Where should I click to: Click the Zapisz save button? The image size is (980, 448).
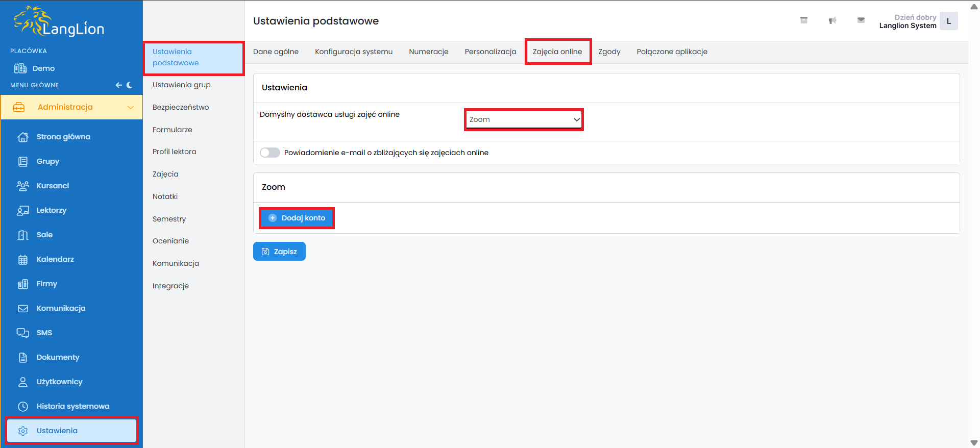pyautogui.click(x=279, y=252)
